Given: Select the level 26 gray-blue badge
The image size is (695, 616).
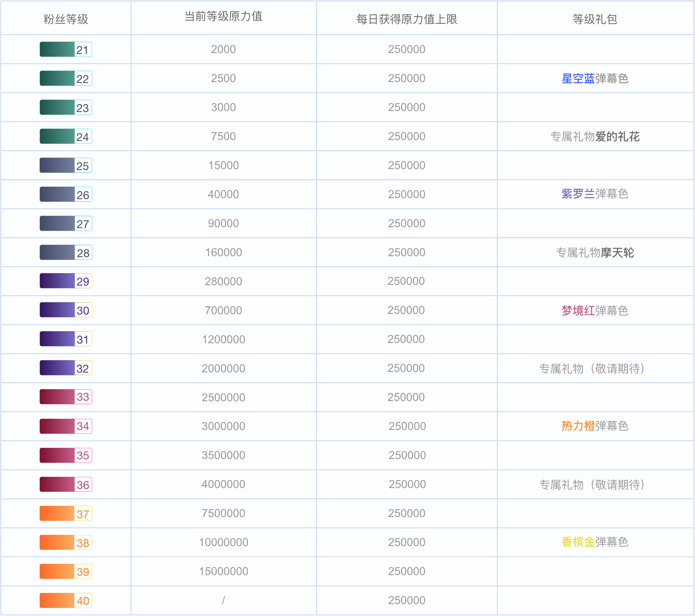Looking at the screenshot, I should click(x=66, y=194).
